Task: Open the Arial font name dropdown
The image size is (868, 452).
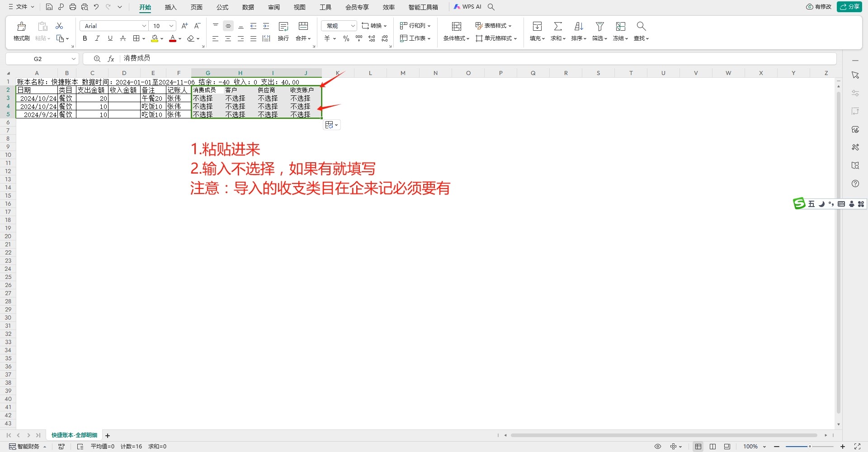Action: (x=144, y=26)
